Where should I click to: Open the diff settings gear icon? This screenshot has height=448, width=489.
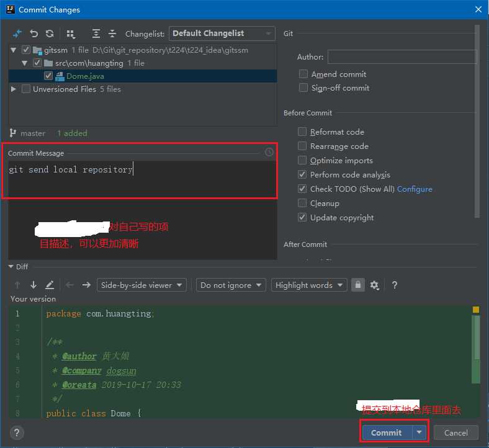point(374,285)
